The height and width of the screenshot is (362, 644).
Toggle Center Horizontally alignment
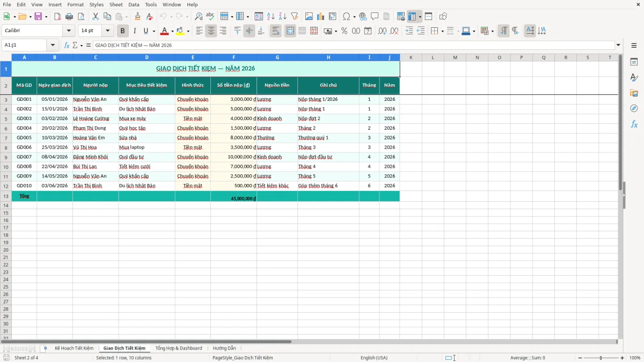[x=211, y=31]
